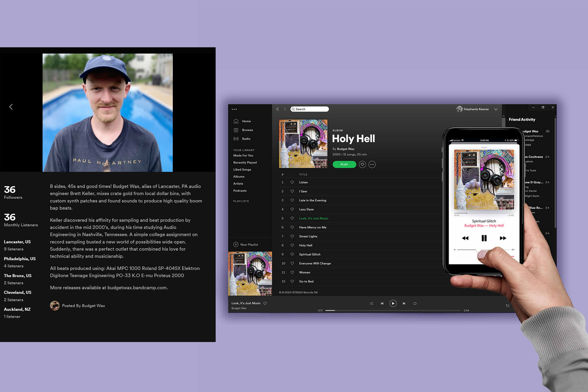The width and height of the screenshot is (588, 392).
Task: Open Liked Songs in library
Action: [242, 170]
